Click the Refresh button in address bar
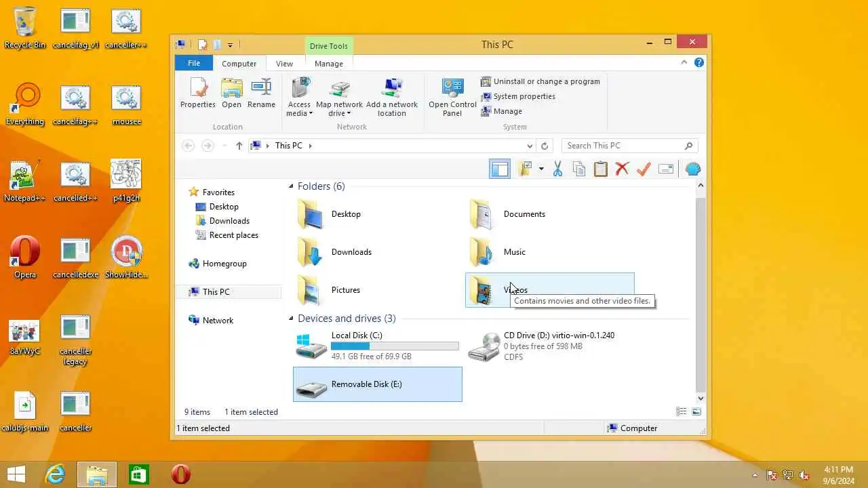The image size is (868, 488). (x=544, y=146)
